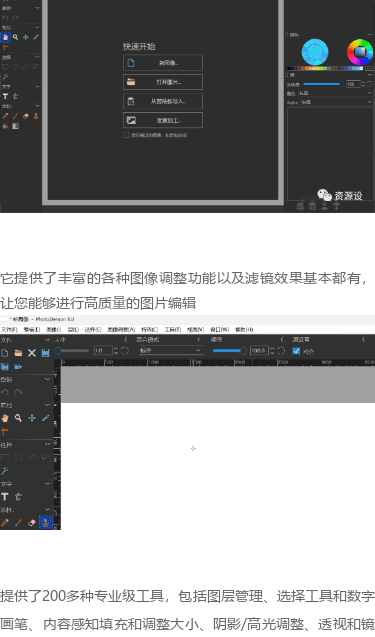
Task: Select the Eraser tool in the lower toolbox
Action: pos(32,523)
